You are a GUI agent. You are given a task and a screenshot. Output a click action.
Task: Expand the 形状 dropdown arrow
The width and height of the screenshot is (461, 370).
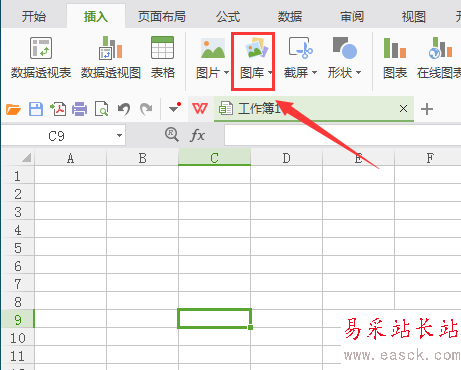coord(358,72)
